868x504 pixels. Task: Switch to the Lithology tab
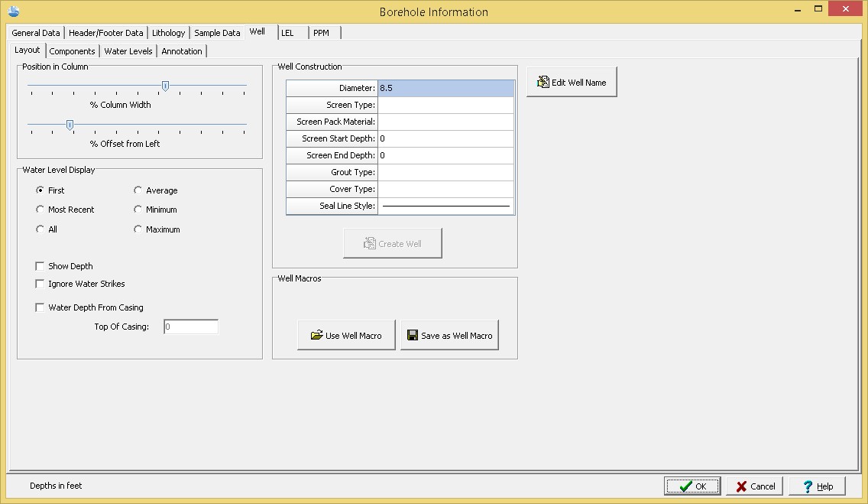click(168, 33)
